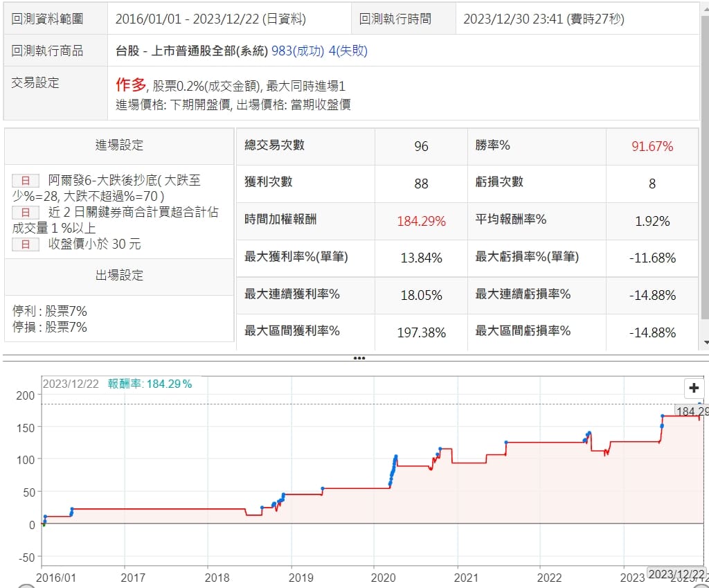Click the 日 badge beside 阿爾發6 condition
709x588 pixels.
(x=26, y=181)
